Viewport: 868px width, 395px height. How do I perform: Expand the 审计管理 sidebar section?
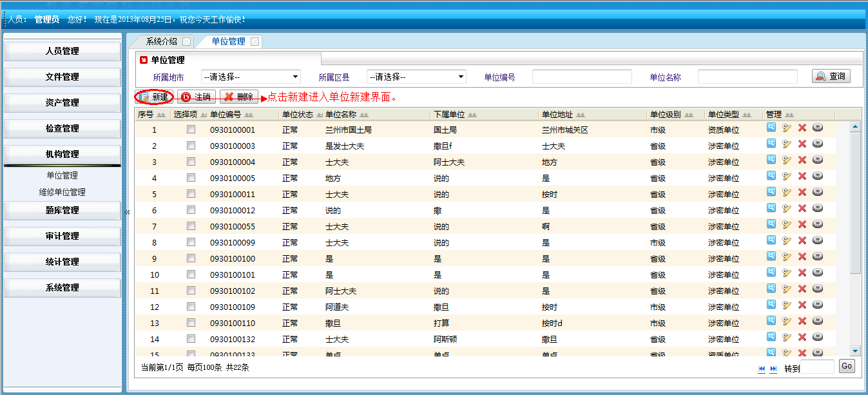[63, 236]
